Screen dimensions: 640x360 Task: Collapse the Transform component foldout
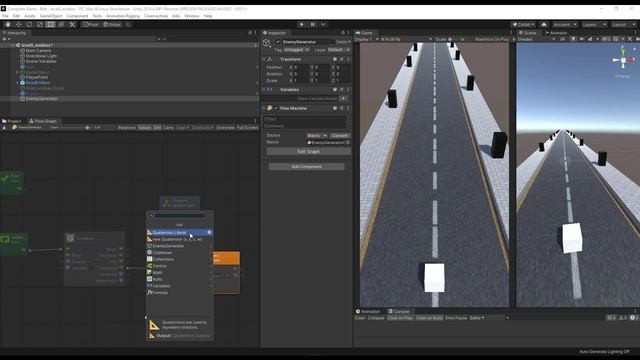coord(264,59)
